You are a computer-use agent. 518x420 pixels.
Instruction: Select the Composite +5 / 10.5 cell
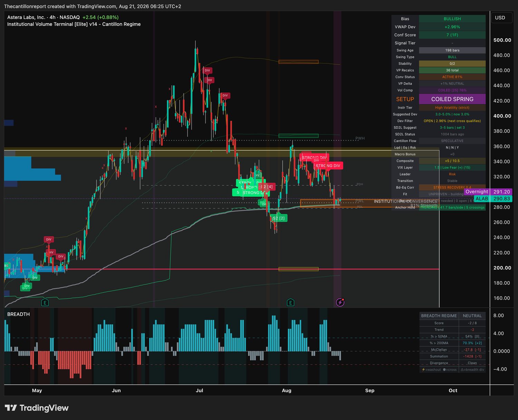pos(452,161)
